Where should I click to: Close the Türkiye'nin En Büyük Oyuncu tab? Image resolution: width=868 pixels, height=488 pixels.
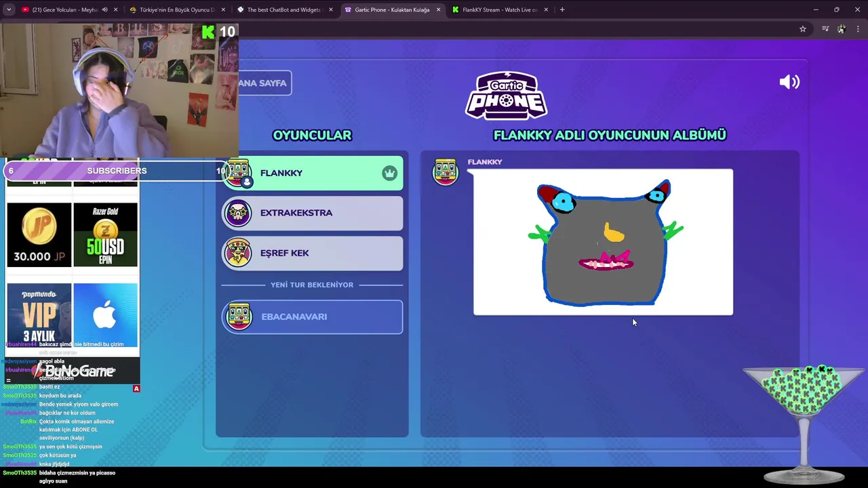[x=224, y=9]
